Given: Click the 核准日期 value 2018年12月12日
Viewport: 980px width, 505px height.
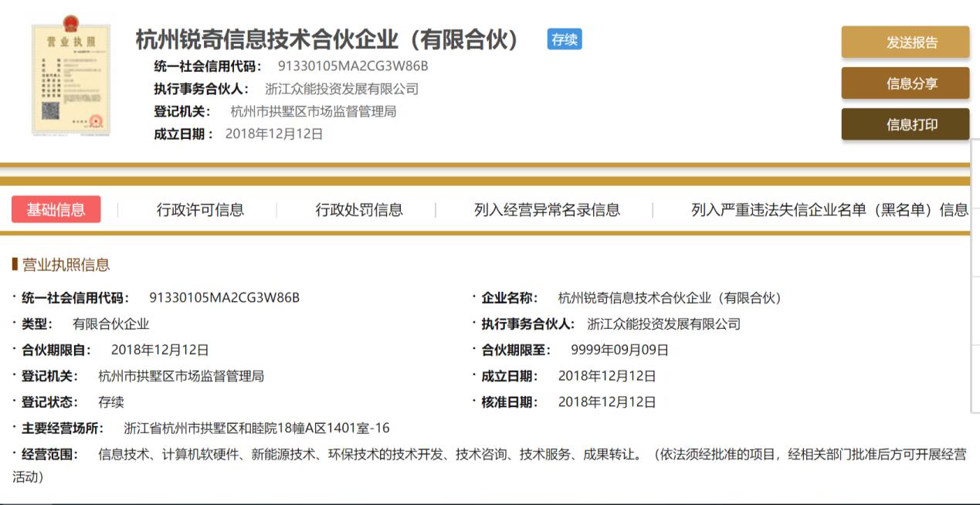Looking at the screenshot, I should point(607,402).
